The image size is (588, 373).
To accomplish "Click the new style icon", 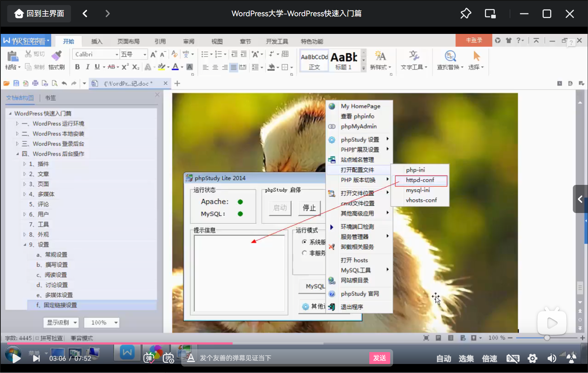I will [380, 55].
